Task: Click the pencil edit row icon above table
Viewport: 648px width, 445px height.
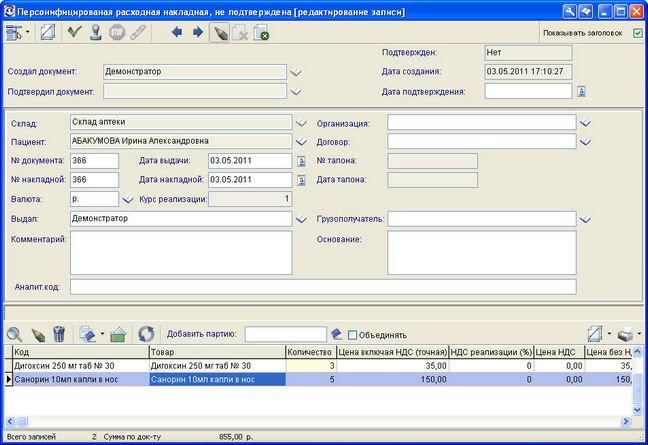Action: [x=38, y=335]
